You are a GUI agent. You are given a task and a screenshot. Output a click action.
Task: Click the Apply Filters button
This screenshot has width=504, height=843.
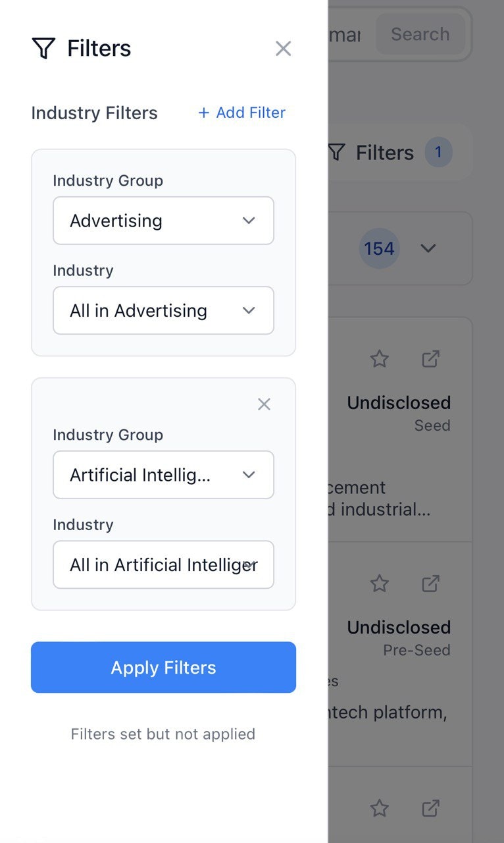pos(163,667)
